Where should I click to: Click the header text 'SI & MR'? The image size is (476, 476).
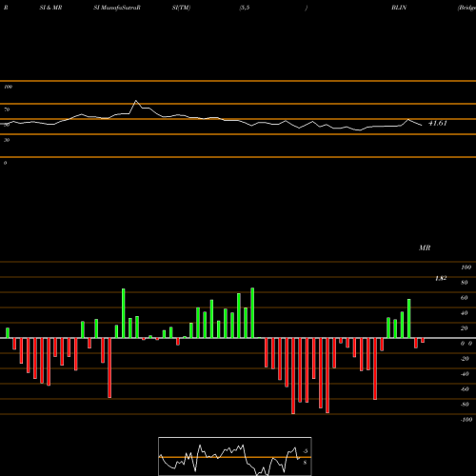(x=50, y=8)
